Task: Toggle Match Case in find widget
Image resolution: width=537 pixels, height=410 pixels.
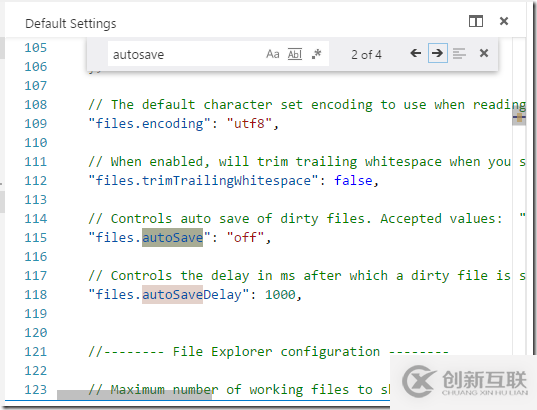Action: point(273,54)
